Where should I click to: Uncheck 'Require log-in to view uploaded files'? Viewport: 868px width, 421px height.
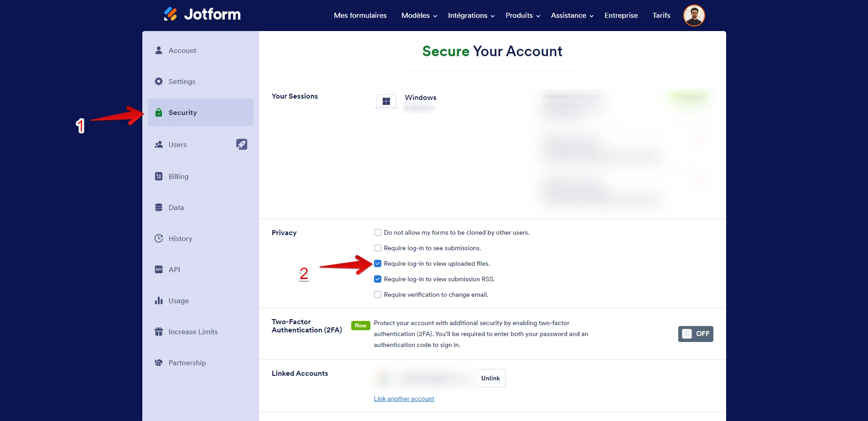coord(378,263)
